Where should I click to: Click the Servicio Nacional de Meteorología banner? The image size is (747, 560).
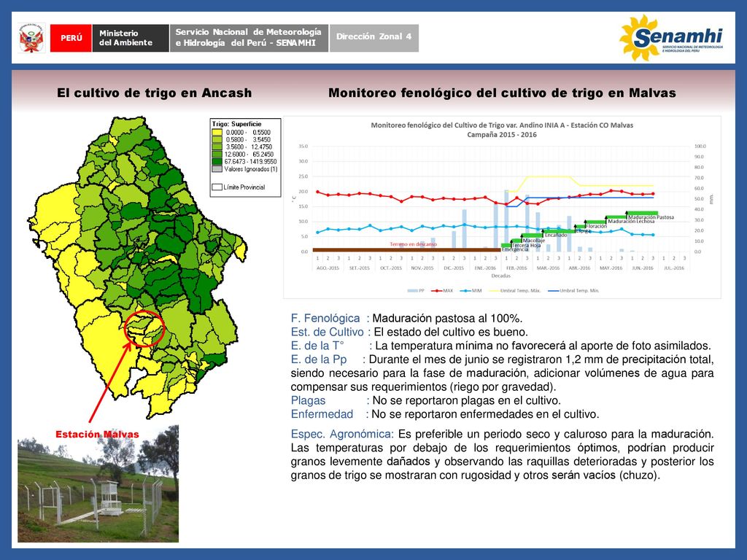(249, 38)
